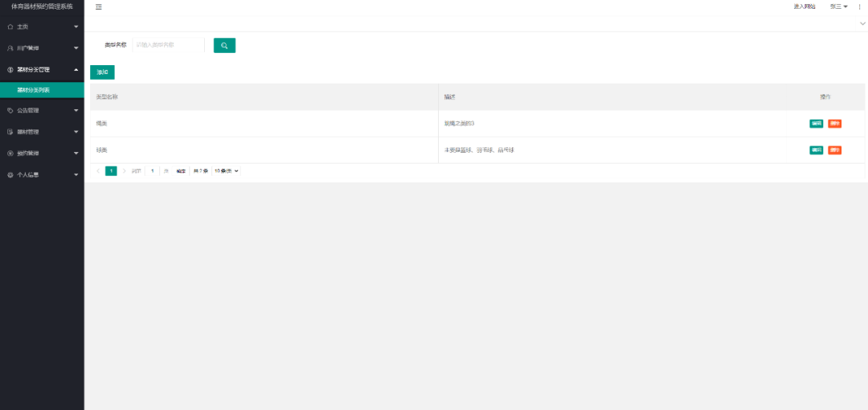Click the previous page arrow in pagination
Screen dimensions: 868x410
[98, 171]
